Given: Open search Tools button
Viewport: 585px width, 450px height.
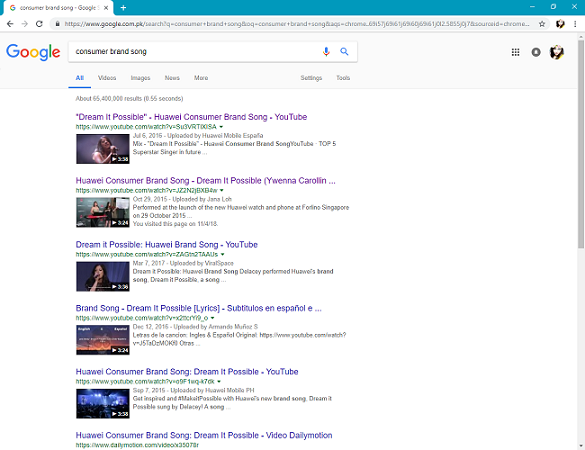Looking at the screenshot, I should tap(343, 78).
